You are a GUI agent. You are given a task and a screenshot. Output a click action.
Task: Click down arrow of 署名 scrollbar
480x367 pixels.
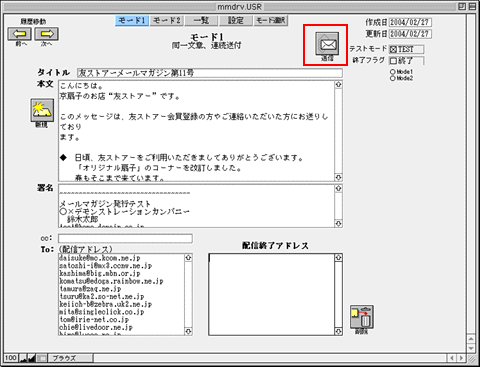(x=338, y=223)
